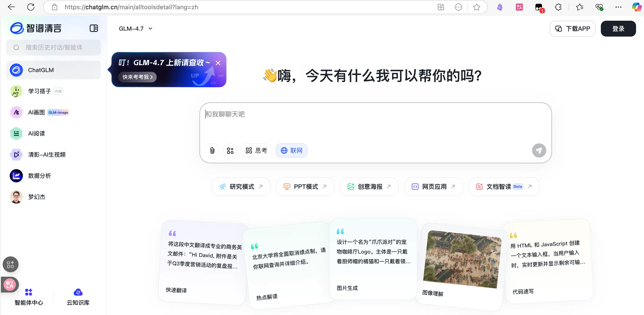Select 数据分析 in the sidebar
This screenshot has width=644, height=315.
[x=39, y=176]
